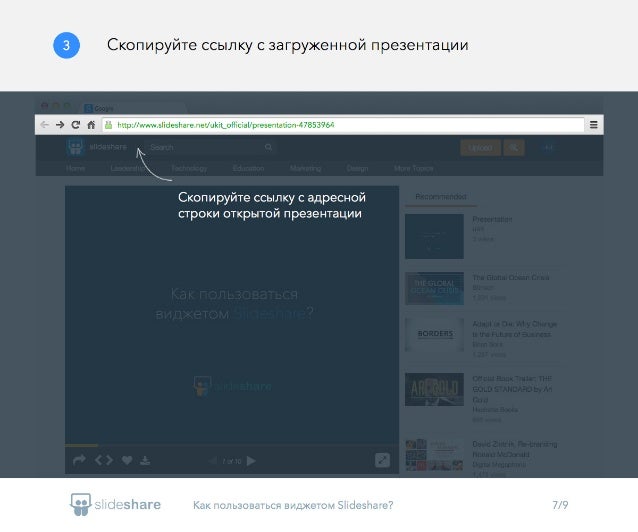Click the slideshare logo in footer

coord(116,505)
